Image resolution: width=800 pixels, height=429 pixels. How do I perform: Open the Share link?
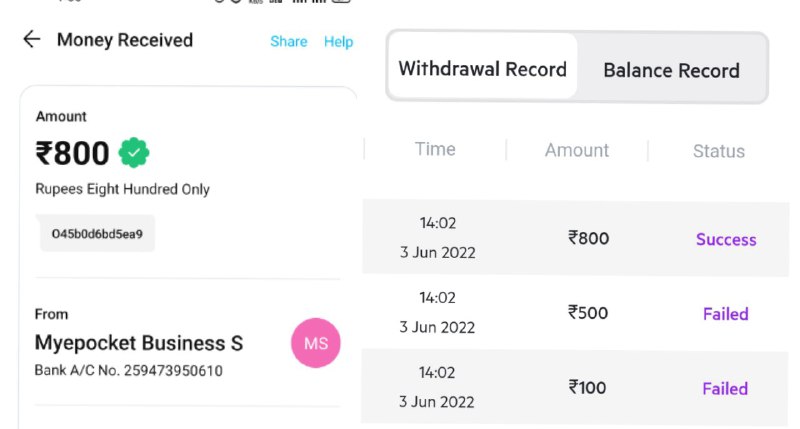click(x=289, y=41)
